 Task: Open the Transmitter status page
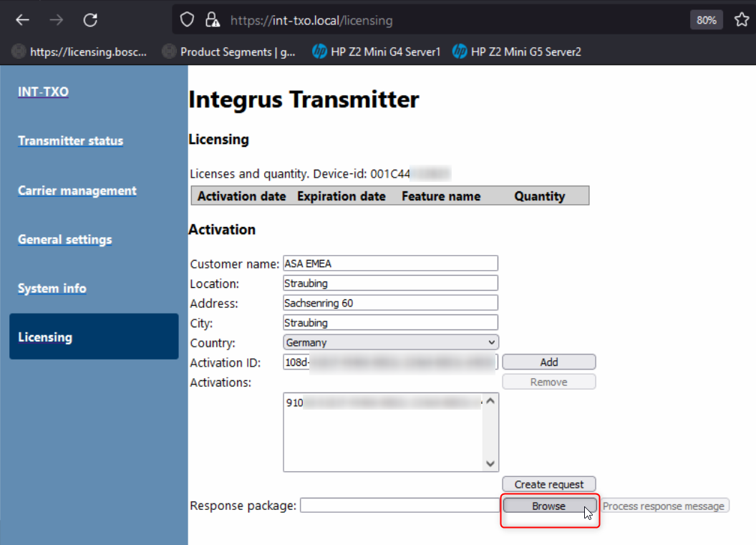pos(70,141)
